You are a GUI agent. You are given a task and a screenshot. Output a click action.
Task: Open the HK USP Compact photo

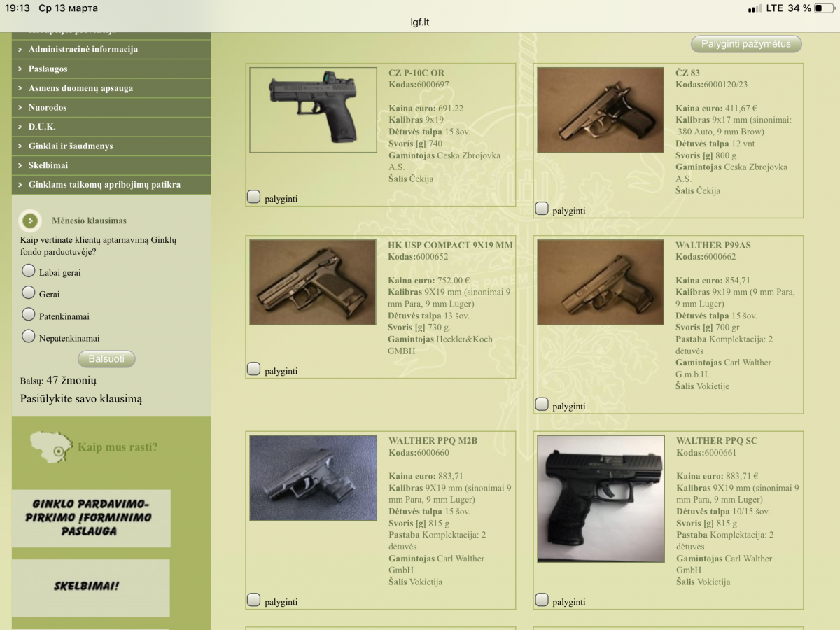[x=313, y=282]
